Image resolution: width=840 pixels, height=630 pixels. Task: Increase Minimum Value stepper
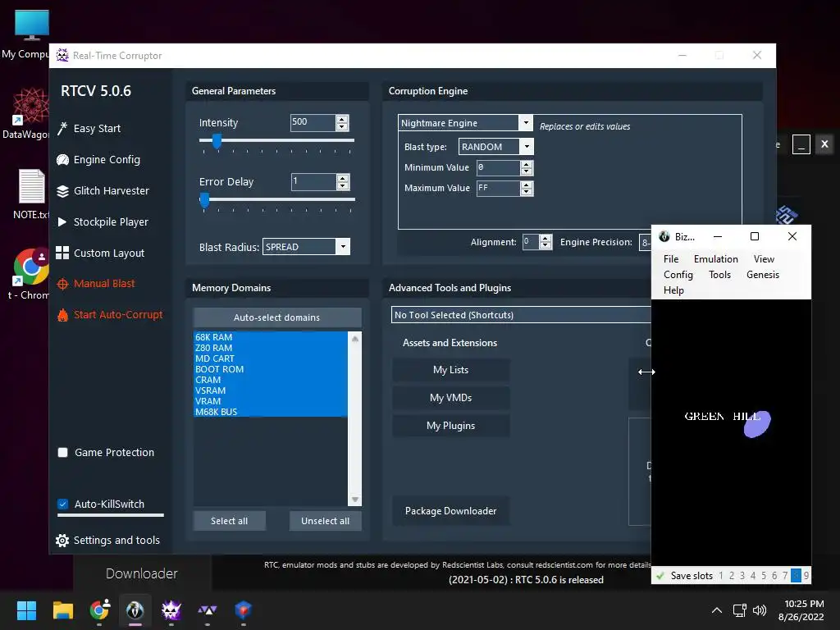point(527,164)
